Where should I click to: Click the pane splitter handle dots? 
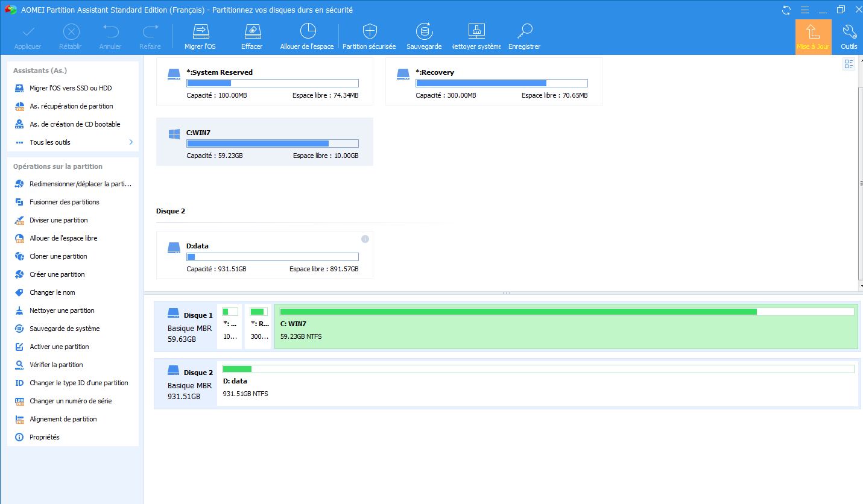(506, 293)
